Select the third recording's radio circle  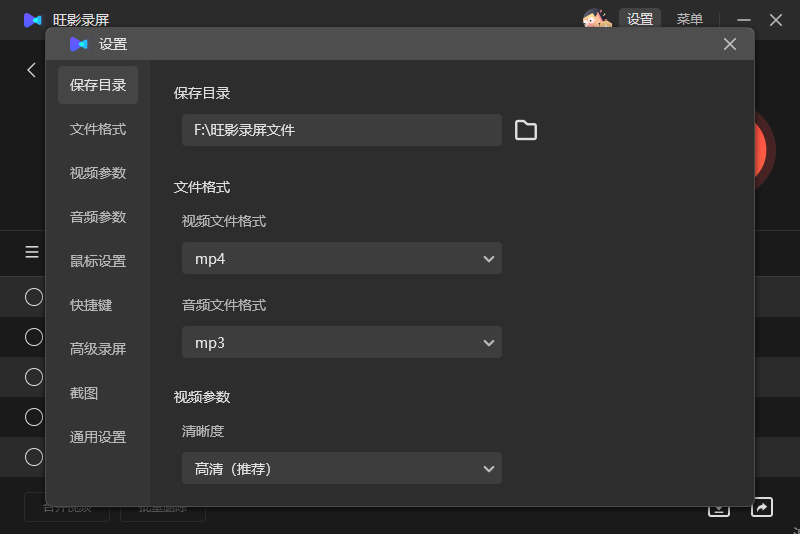point(34,377)
